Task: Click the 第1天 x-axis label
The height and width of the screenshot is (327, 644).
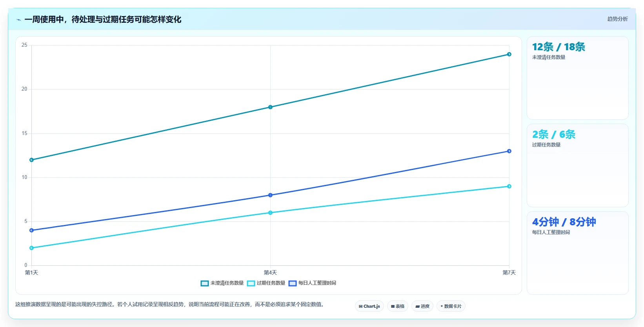Action: (32, 272)
